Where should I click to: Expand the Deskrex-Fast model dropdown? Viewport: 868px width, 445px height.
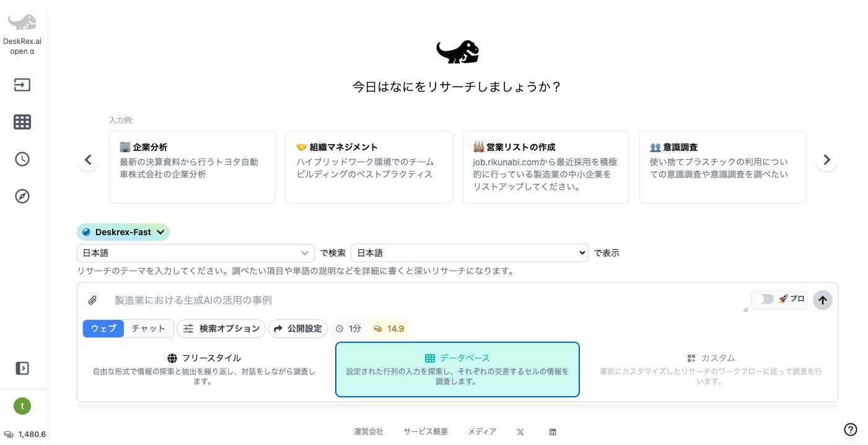pos(123,232)
